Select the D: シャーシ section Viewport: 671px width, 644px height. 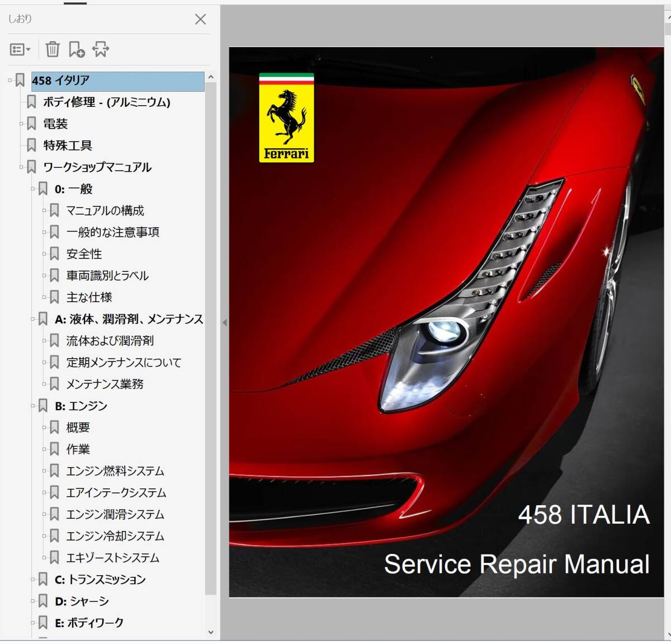(82, 601)
